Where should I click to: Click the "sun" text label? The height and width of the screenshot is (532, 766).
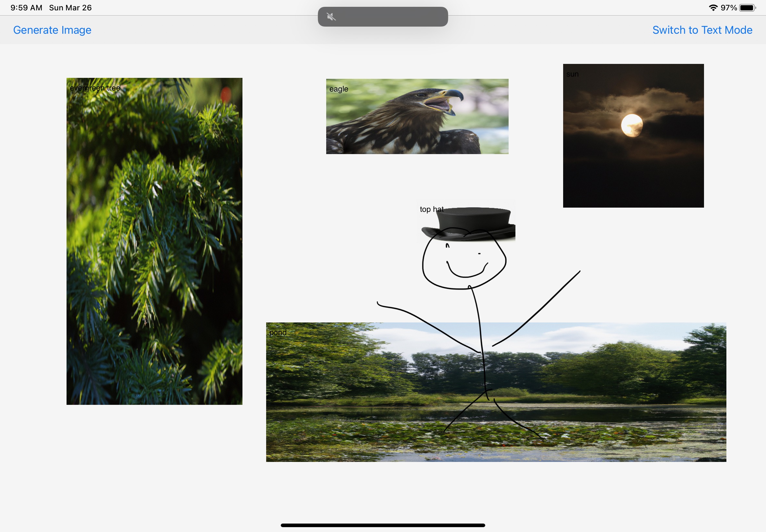572,74
